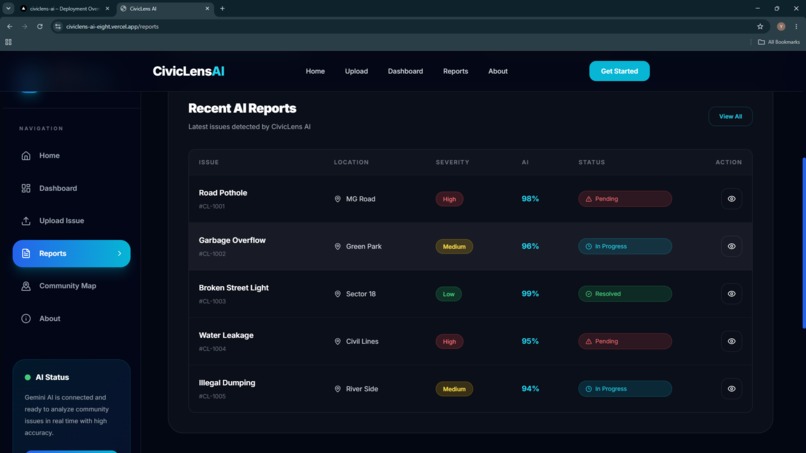This screenshot has width=806, height=453.
Task: Open the apps grid in bookmarks bar
Action: pos(8,42)
